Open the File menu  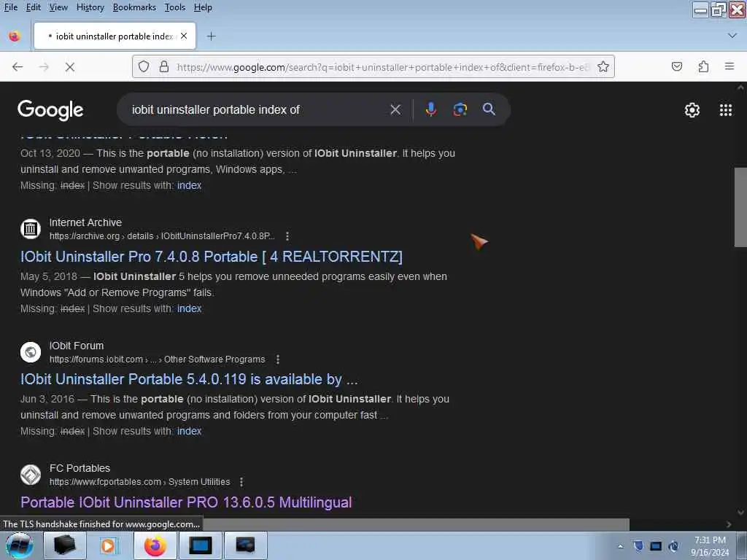[10, 7]
